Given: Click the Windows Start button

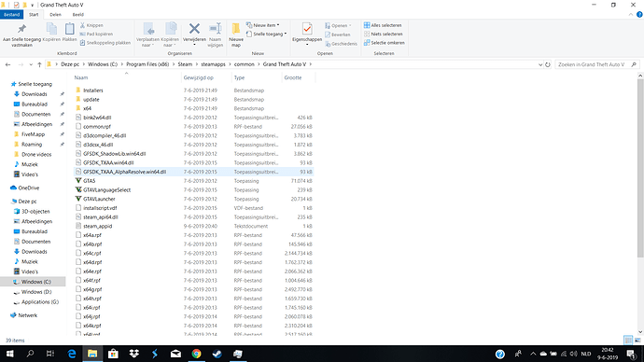Looking at the screenshot, I should [x=9, y=354].
